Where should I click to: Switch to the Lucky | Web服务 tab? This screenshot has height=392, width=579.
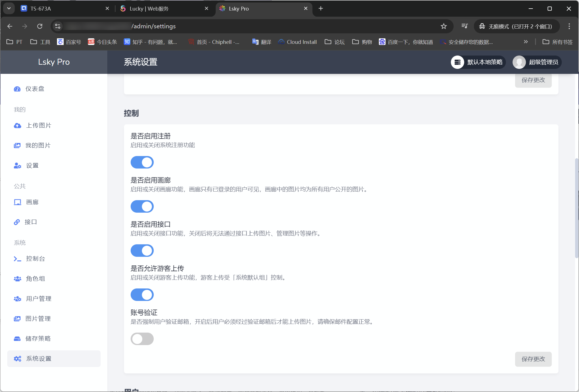(x=164, y=9)
